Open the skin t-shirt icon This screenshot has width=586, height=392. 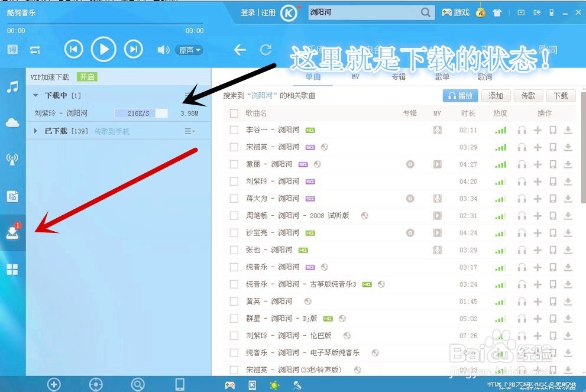tap(497, 12)
